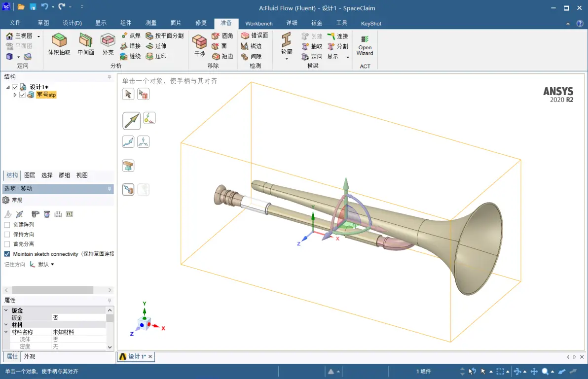The image size is (588, 379).
Task: Switch to the 外观 appearance tab
Action: (30, 356)
